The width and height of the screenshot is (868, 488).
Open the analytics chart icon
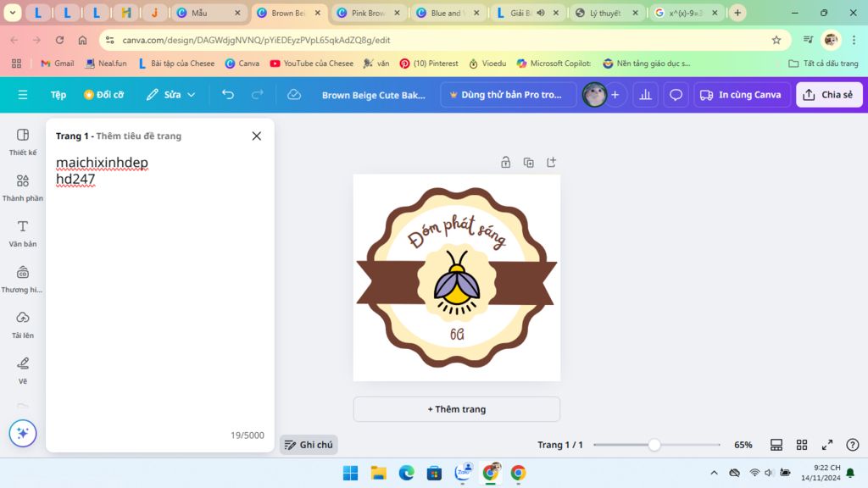click(645, 95)
